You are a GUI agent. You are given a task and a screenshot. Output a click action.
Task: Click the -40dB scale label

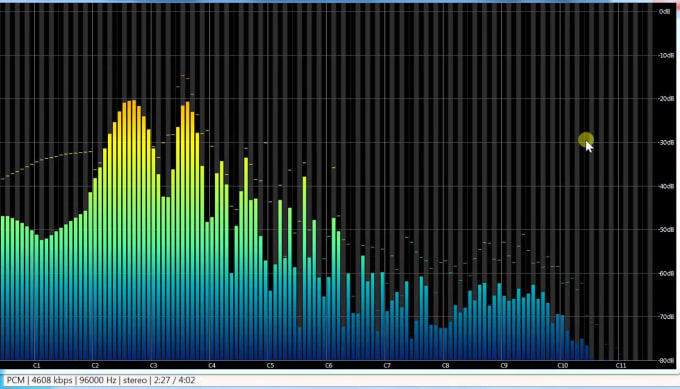coord(666,186)
